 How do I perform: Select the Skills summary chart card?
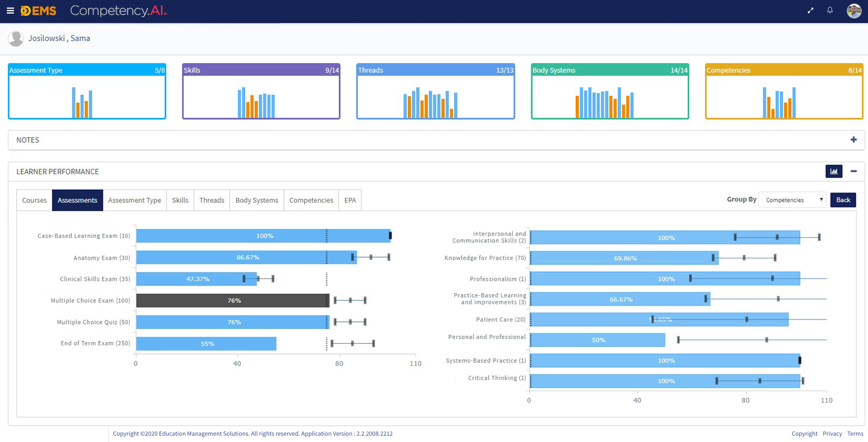click(x=261, y=91)
